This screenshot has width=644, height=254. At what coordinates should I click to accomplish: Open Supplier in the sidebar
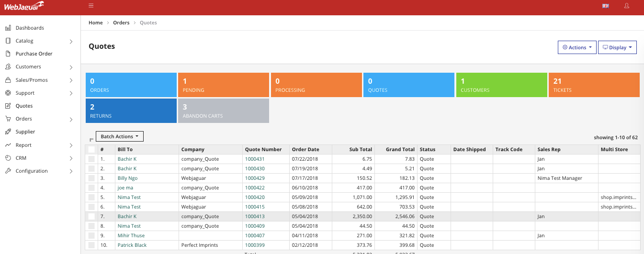coord(25,132)
